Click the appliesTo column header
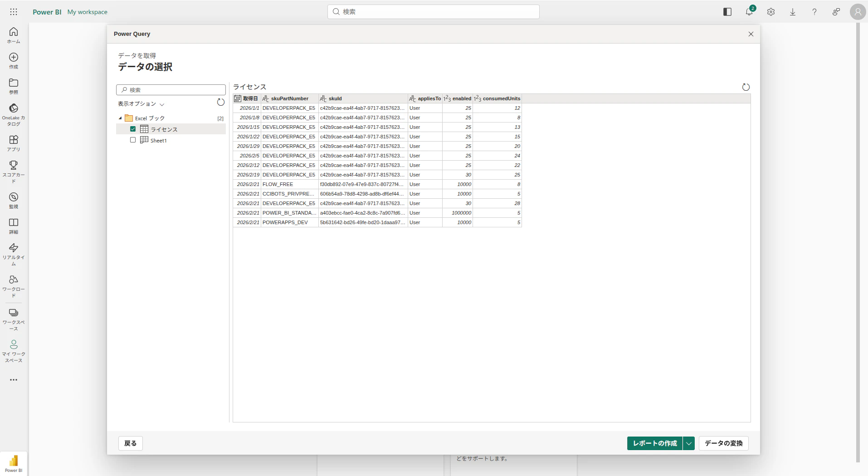The image size is (868, 476). (425, 98)
